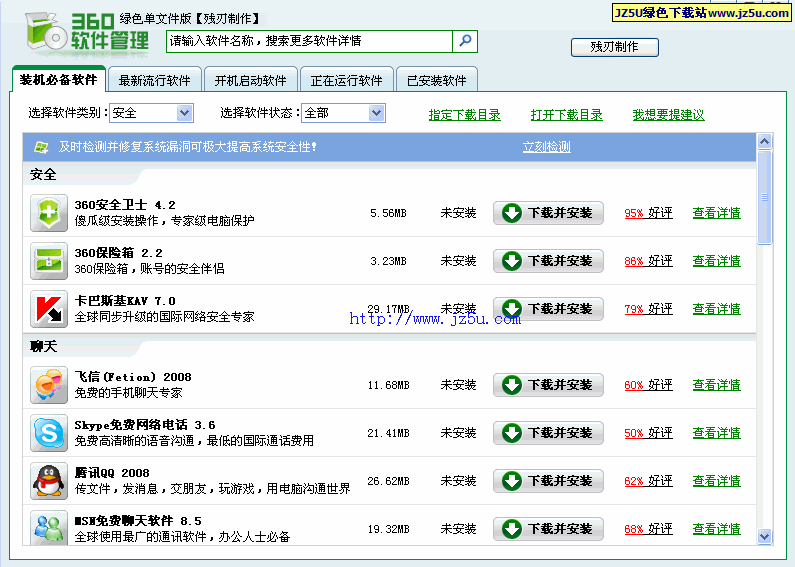Screen dimensions: 795x567
Task: Click the 360软件管理 logo icon
Action: 46,33
